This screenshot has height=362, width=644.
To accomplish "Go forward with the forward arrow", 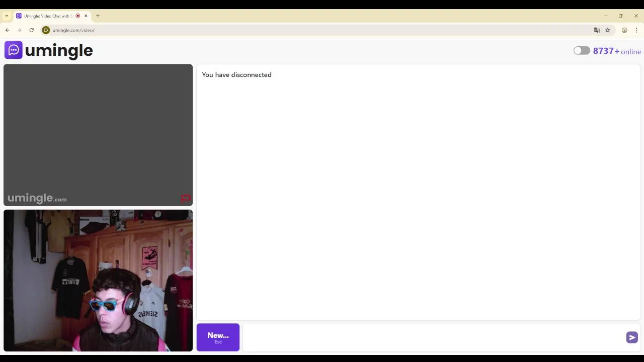I will tap(20, 30).
